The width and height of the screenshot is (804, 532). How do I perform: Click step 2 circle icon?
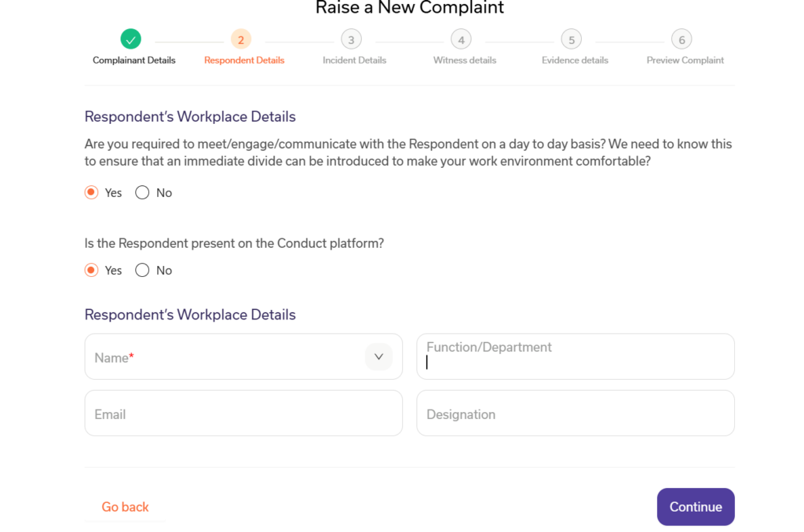pyautogui.click(x=241, y=39)
